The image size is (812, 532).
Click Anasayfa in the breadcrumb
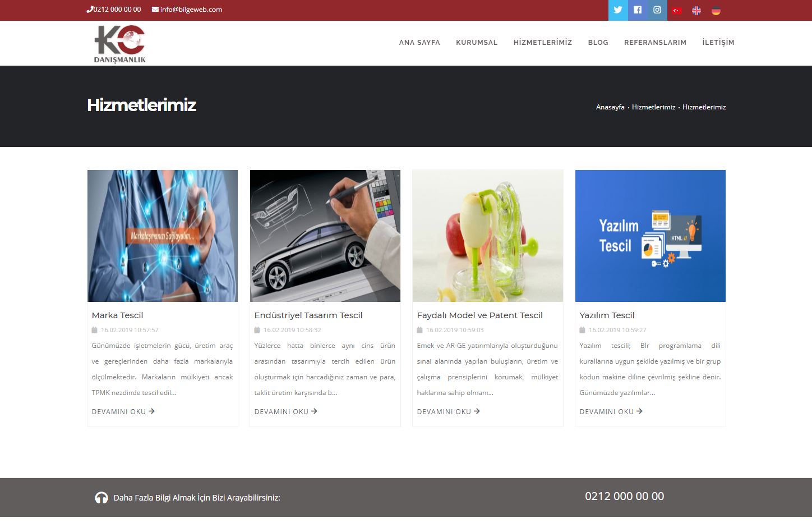click(x=610, y=107)
